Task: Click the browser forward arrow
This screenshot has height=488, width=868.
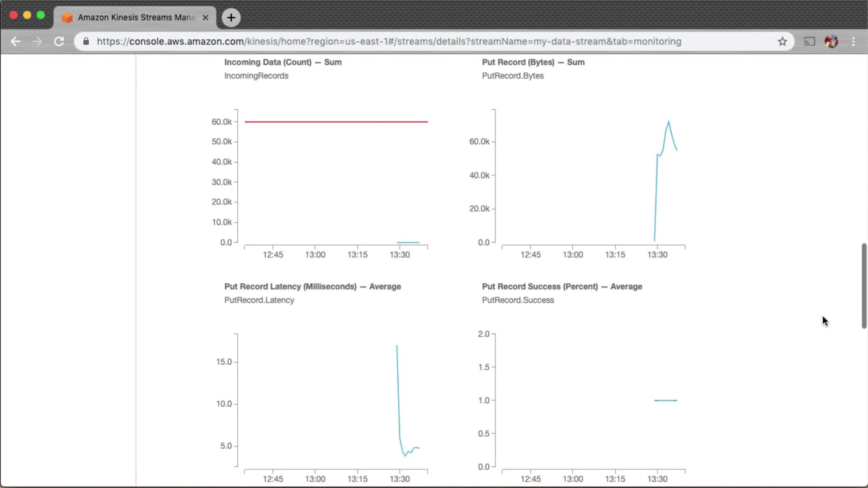Action: (x=37, y=42)
